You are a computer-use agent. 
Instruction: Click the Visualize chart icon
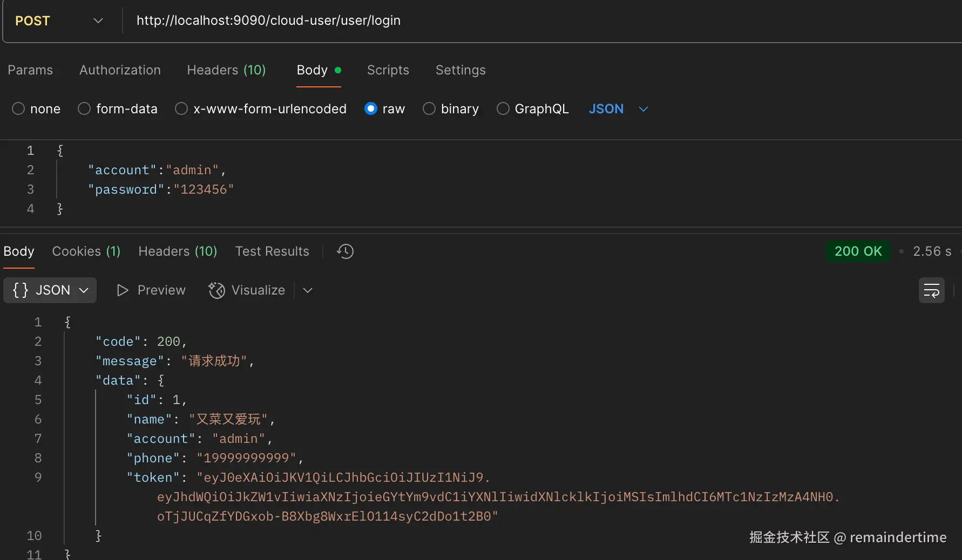click(216, 290)
